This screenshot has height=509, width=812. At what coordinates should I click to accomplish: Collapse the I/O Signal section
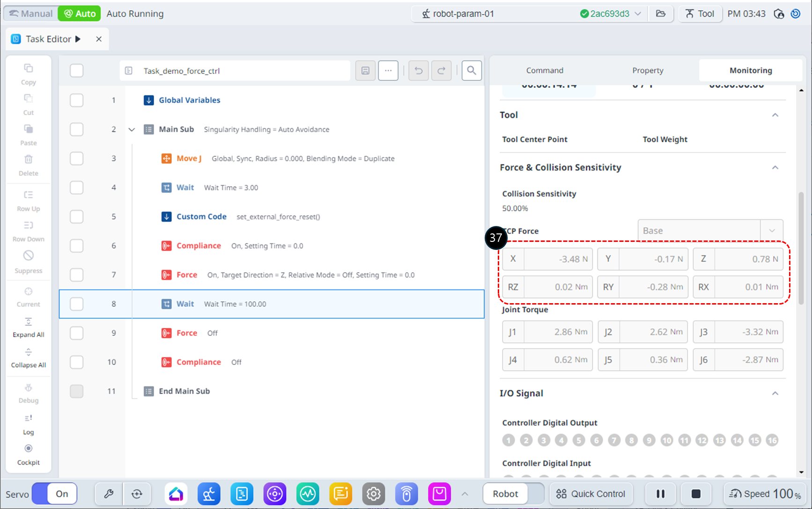click(775, 393)
